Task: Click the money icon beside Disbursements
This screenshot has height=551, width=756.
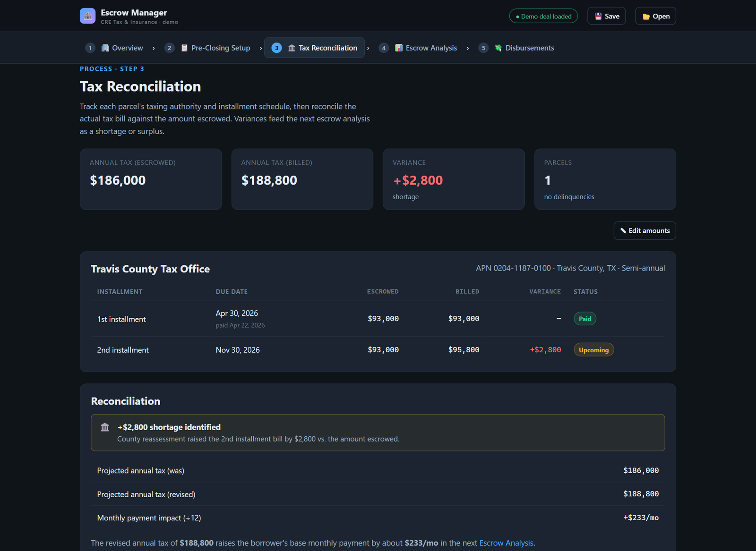Action: (x=498, y=48)
